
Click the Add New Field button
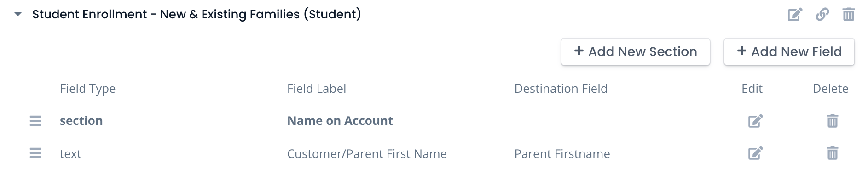point(789,52)
